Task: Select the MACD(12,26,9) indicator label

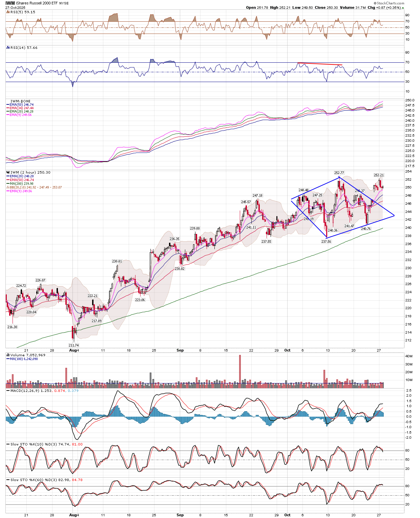Action: [45, 391]
